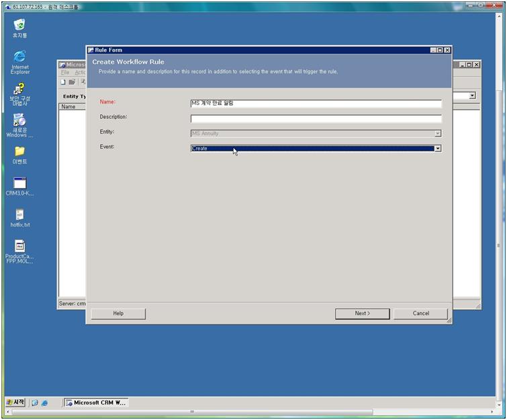Minimize the Rule Form dialog

click(x=433, y=50)
